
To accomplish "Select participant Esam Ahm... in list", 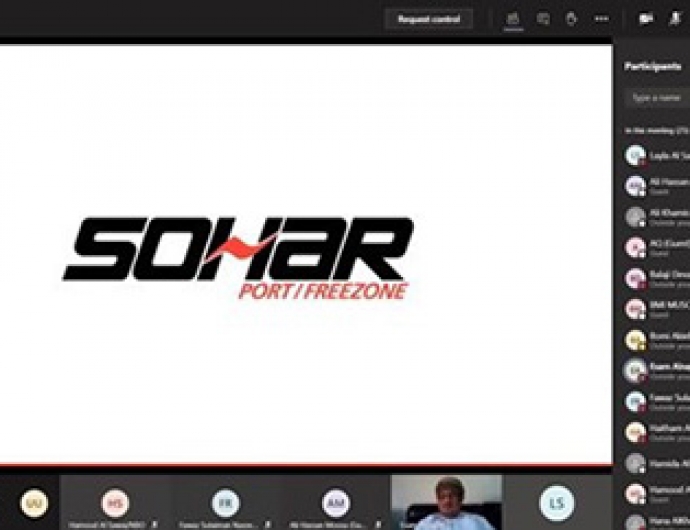I will [x=657, y=371].
